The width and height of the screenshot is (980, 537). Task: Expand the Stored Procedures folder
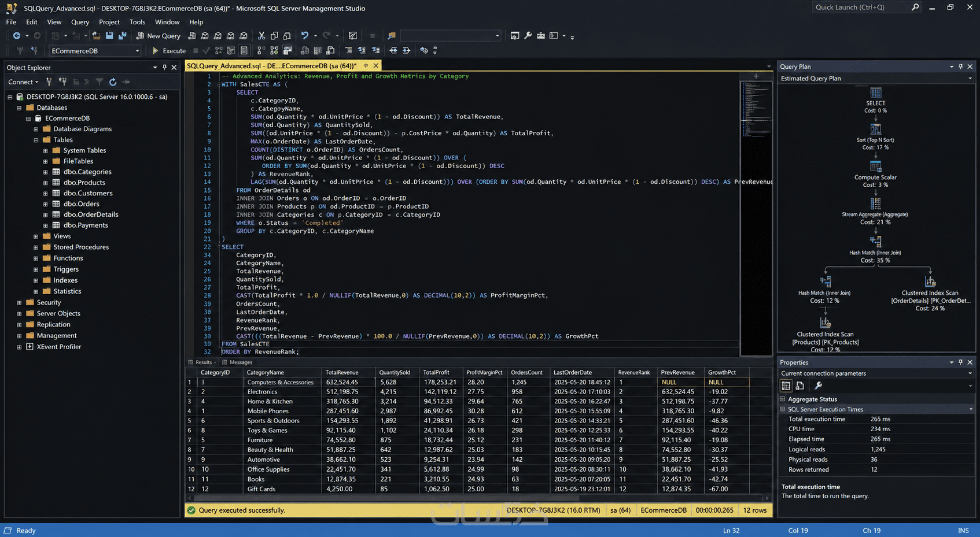pyautogui.click(x=36, y=247)
